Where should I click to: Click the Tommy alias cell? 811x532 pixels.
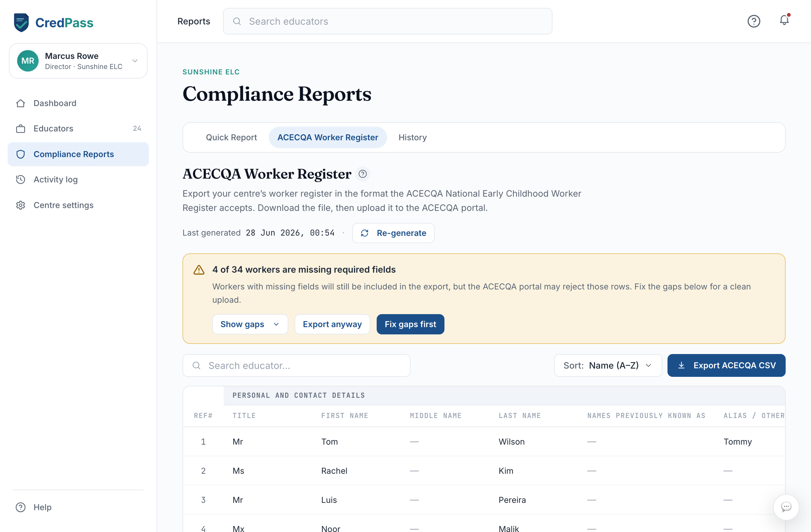tap(738, 442)
